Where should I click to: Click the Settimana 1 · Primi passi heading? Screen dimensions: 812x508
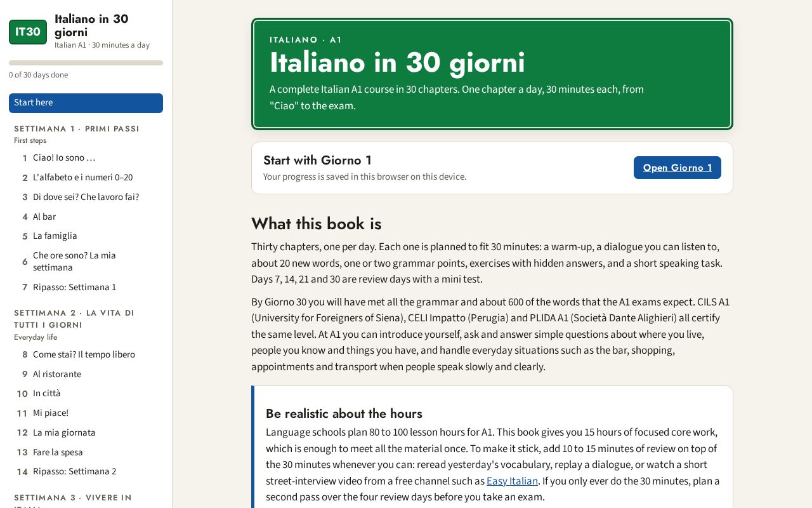point(77,129)
